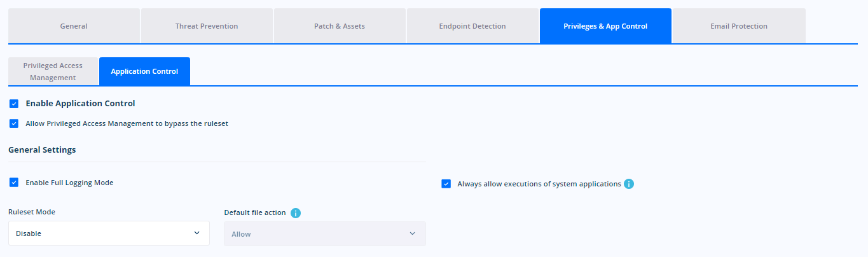This screenshot has height=257, width=868.
Task: Click the chevron arrow in Default file action box
Action: pyautogui.click(x=413, y=233)
